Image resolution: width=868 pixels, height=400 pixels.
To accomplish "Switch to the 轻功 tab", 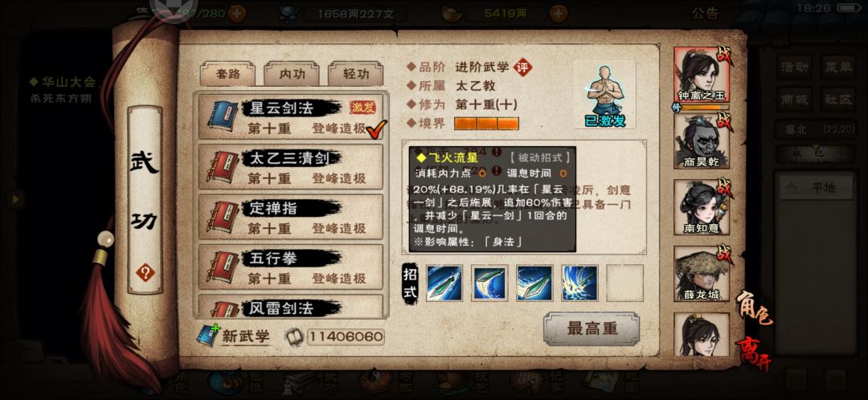I will pyautogui.click(x=355, y=74).
